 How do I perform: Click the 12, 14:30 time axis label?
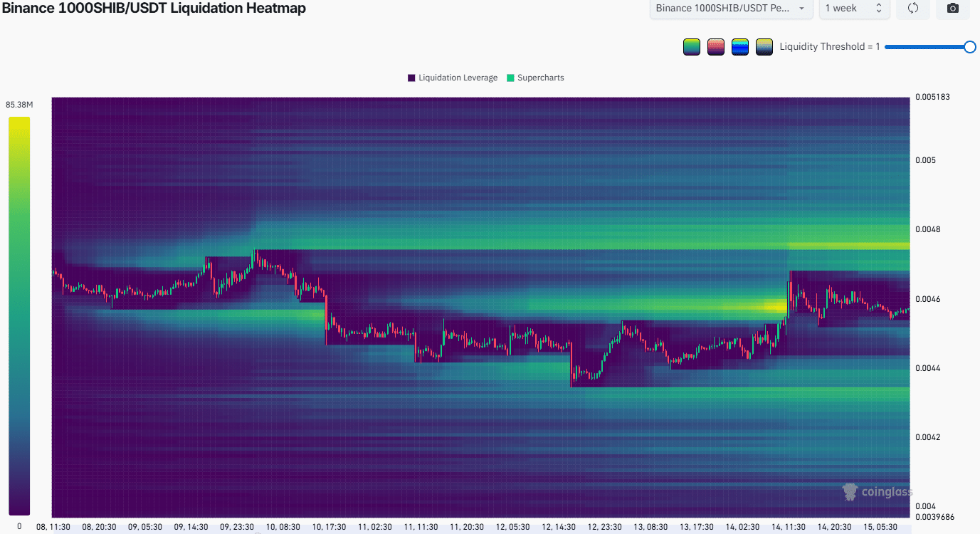559,527
